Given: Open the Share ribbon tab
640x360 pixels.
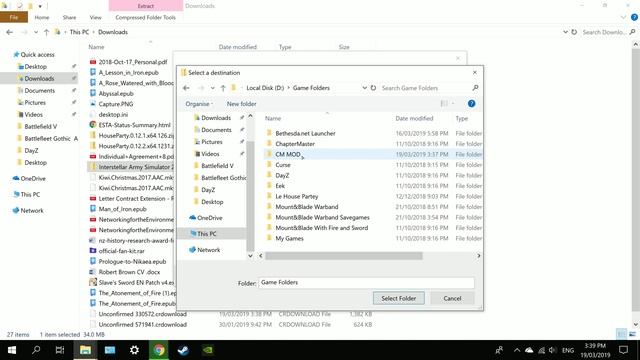Looking at the screenshot, I should tap(69, 17).
